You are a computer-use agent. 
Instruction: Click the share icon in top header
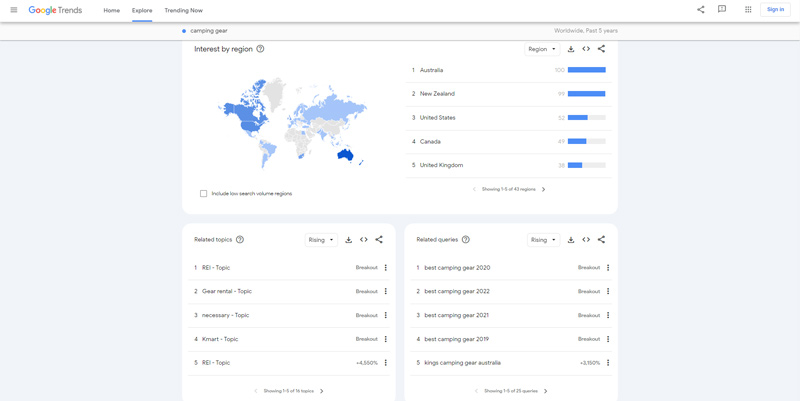click(700, 10)
